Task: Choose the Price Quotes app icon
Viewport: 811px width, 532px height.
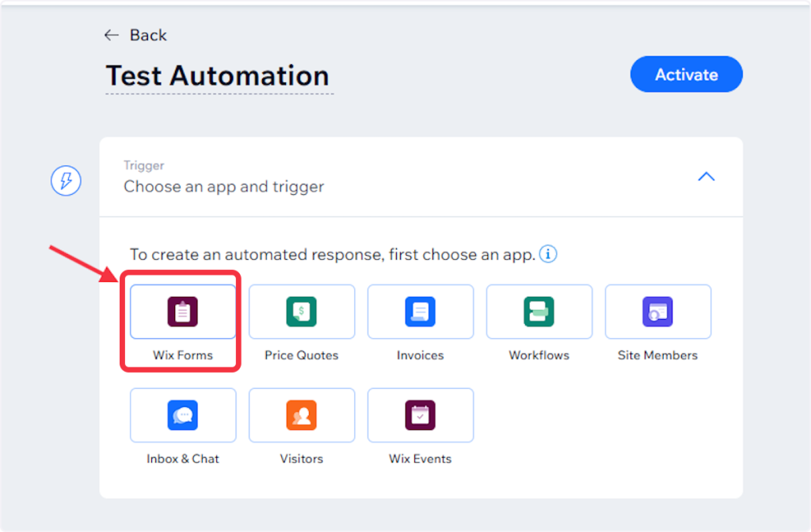Action: (302, 312)
